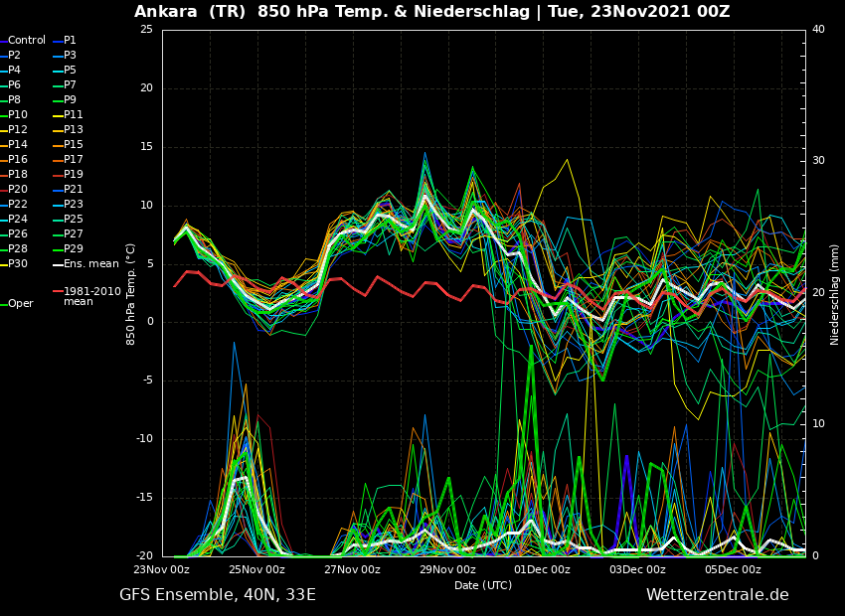Click the P26 legend label
Image resolution: width=845 pixels, height=616 pixels.
point(17,233)
